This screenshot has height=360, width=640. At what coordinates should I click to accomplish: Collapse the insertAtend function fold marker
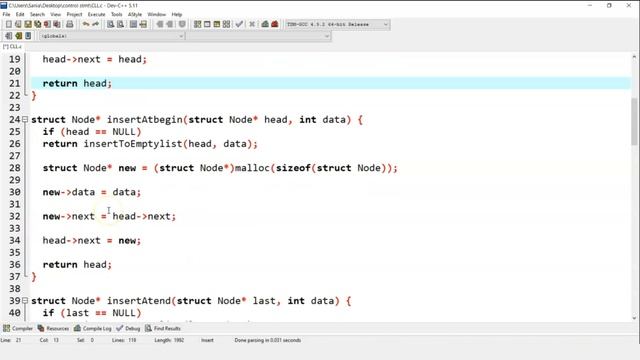pyautogui.click(x=25, y=301)
